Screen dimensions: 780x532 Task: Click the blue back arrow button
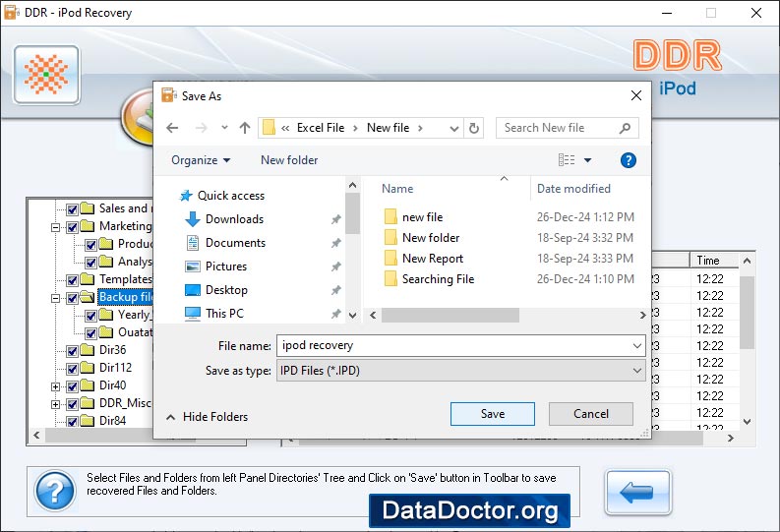[637, 493]
